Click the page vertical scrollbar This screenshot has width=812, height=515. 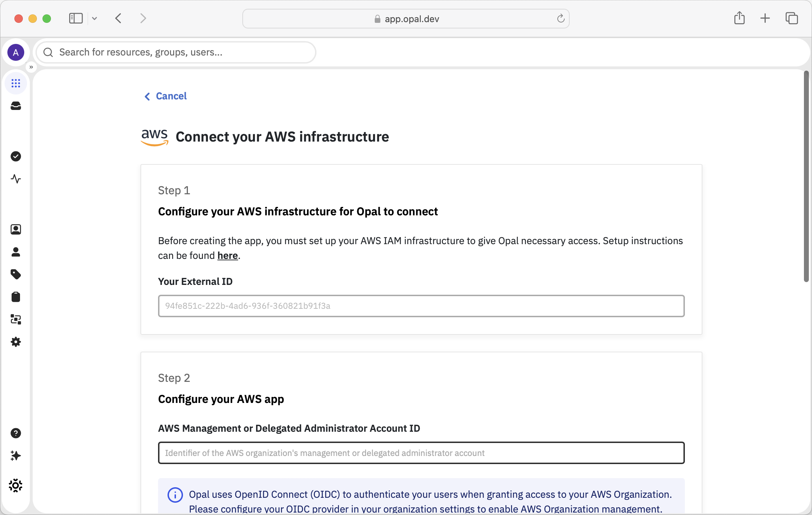806,176
